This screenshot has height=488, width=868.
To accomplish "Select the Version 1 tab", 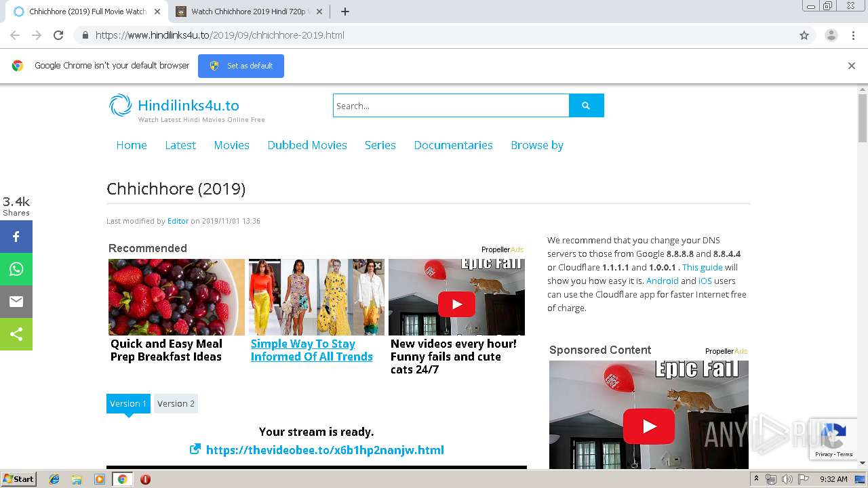I will pyautogui.click(x=128, y=403).
